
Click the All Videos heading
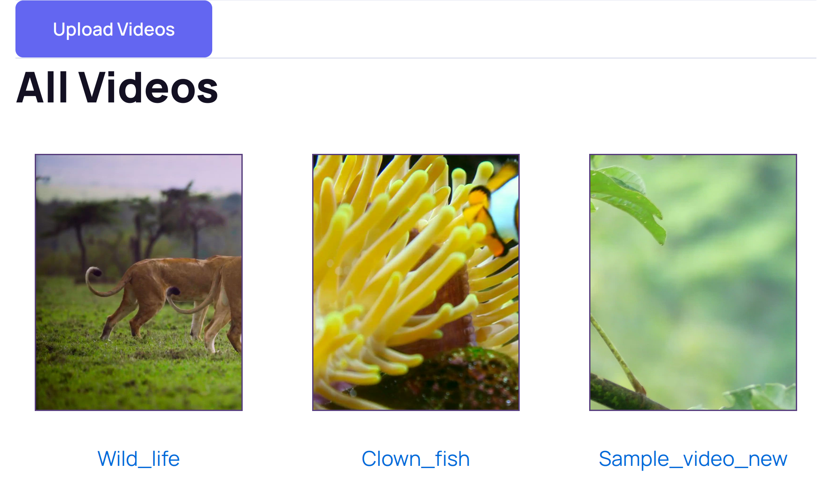[x=117, y=88]
